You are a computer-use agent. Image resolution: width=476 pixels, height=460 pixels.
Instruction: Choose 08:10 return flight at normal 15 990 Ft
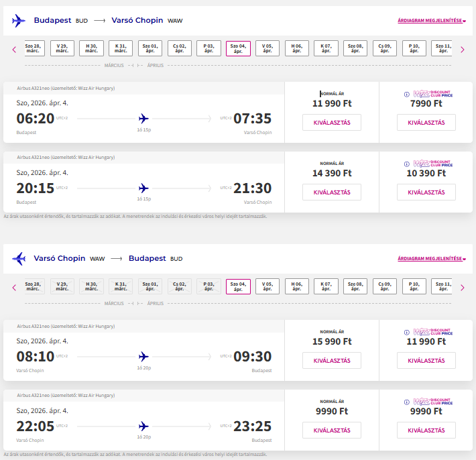332,360
